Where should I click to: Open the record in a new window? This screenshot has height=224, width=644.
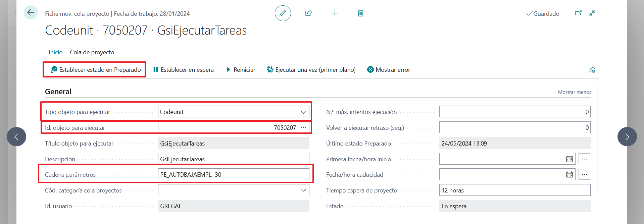click(578, 13)
